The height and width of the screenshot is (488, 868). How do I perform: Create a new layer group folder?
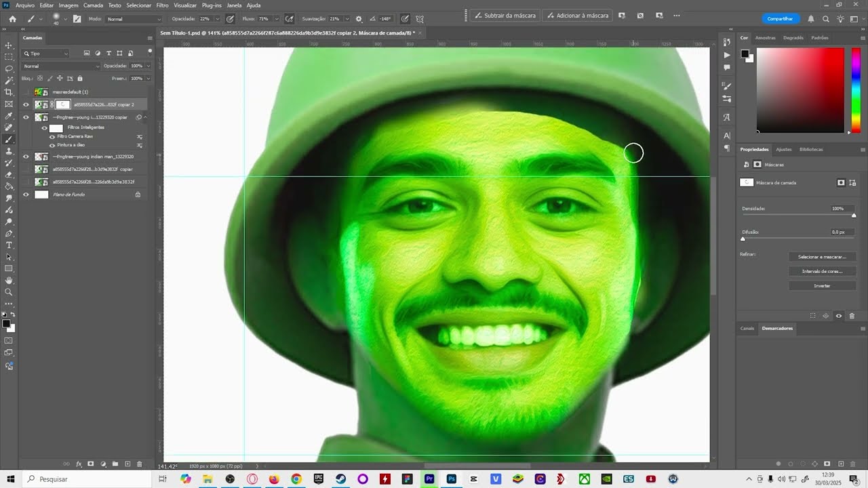point(115,464)
